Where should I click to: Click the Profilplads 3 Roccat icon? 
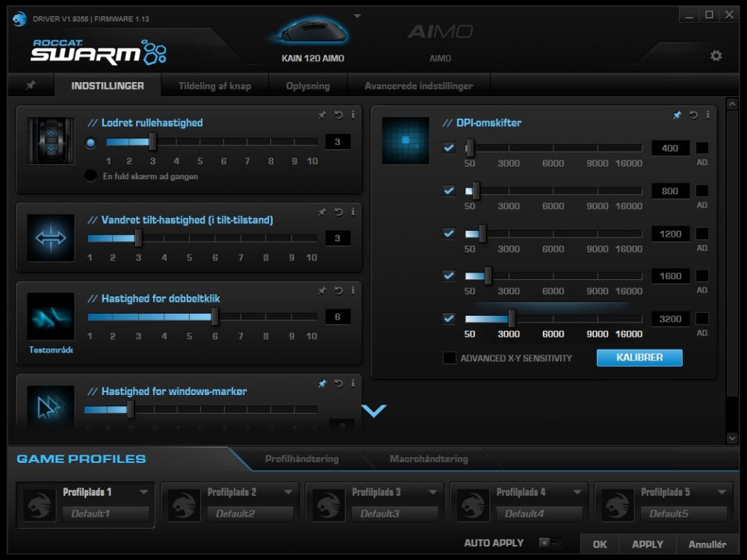[x=328, y=505]
